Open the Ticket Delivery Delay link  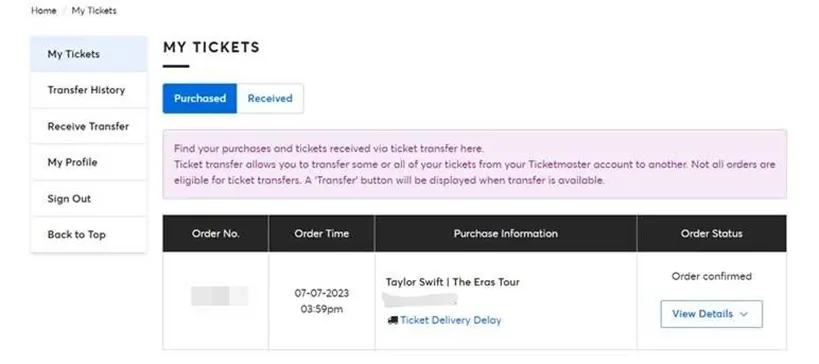pyautogui.click(x=450, y=320)
